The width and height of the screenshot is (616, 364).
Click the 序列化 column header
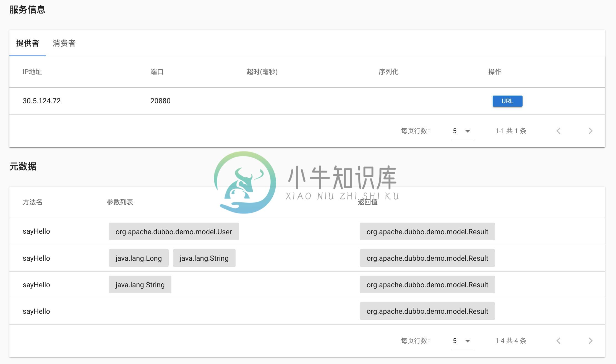click(x=388, y=72)
